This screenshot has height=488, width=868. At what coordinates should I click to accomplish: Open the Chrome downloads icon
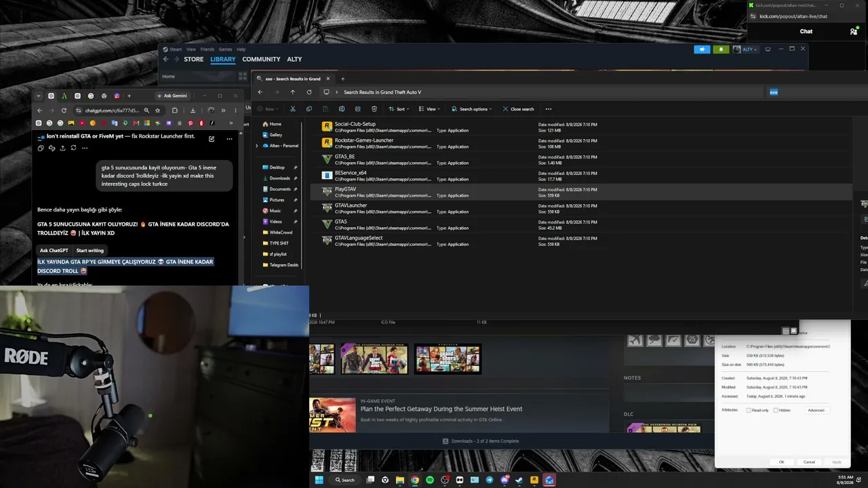pyautogui.click(x=193, y=110)
